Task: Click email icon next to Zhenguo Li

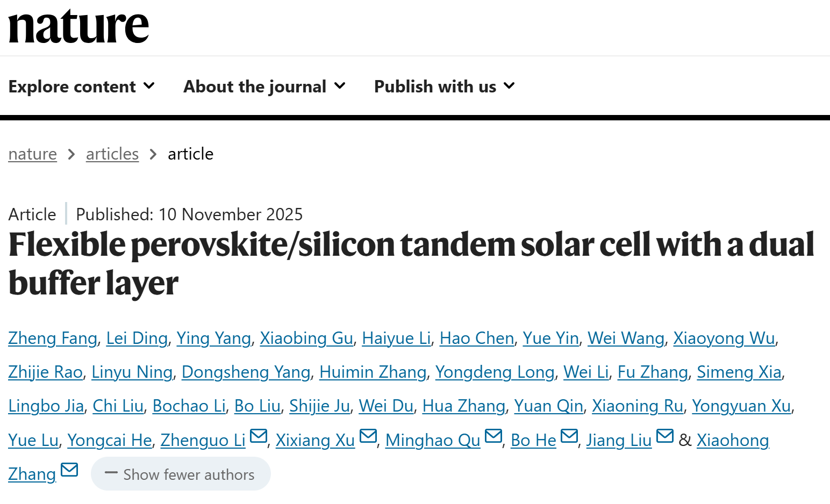Action: [259, 436]
